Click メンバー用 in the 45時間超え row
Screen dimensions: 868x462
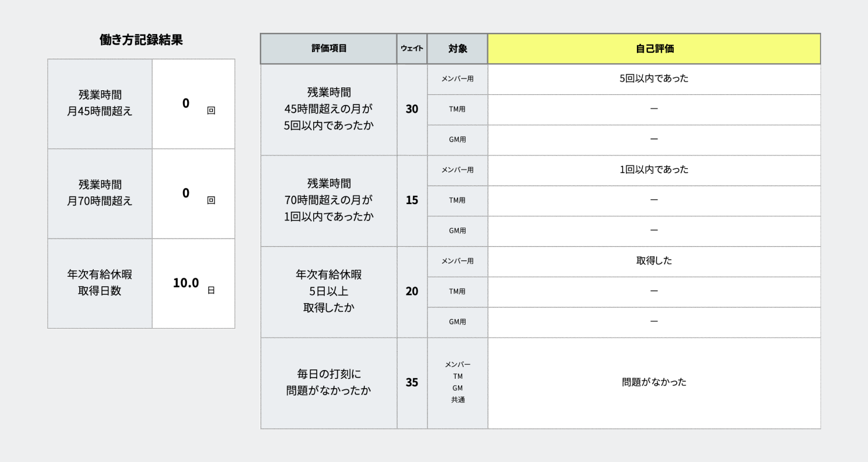pyautogui.click(x=457, y=79)
